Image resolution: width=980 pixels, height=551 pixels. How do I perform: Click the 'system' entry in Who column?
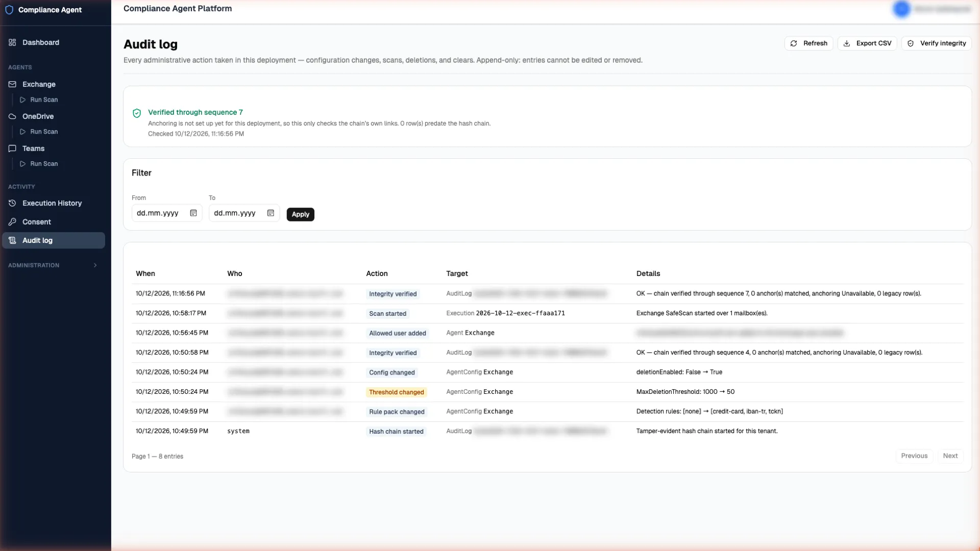238,431
